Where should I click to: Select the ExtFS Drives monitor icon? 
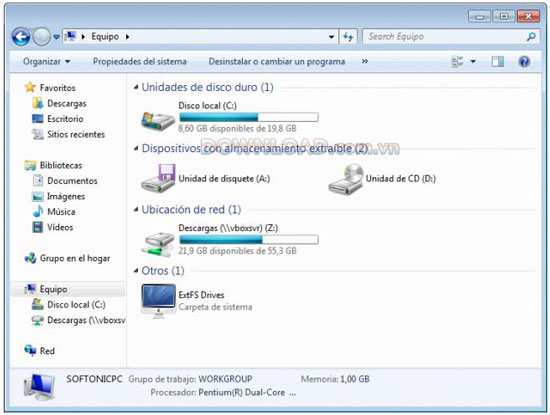click(159, 301)
